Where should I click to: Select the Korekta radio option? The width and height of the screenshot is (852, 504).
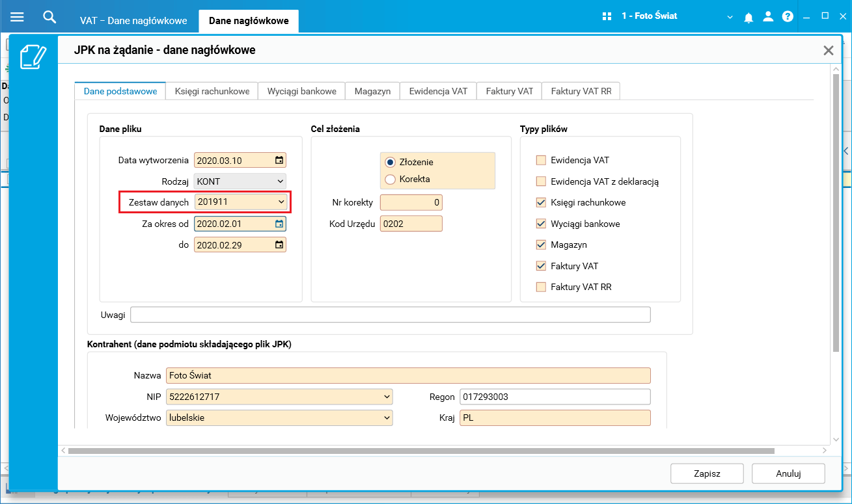(391, 179)
